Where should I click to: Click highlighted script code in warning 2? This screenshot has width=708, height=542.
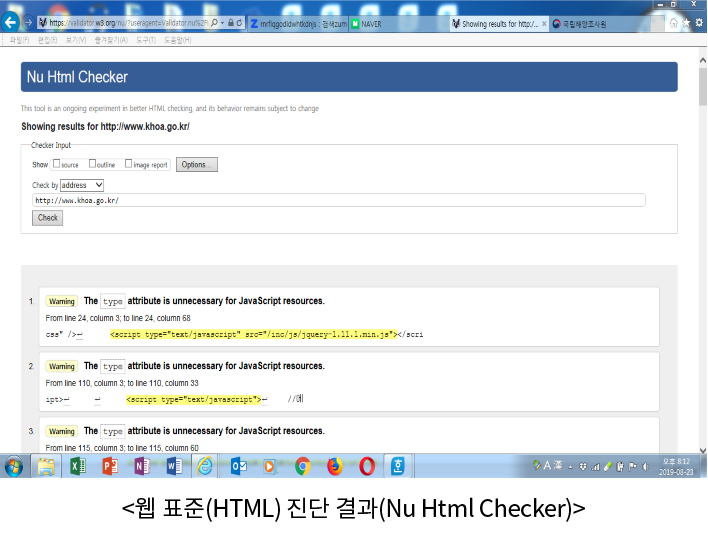(x=194, y=399)
